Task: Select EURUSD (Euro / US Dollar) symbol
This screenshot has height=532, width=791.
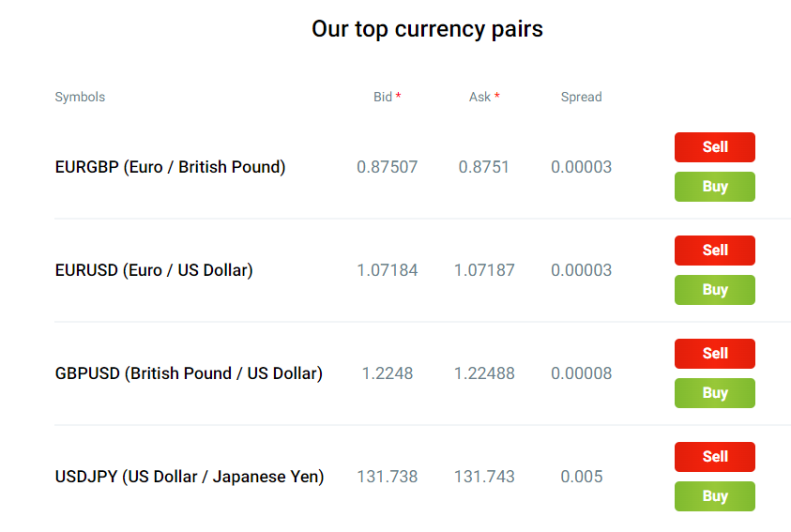Action: pyautogui.click(x=154, y=270)
